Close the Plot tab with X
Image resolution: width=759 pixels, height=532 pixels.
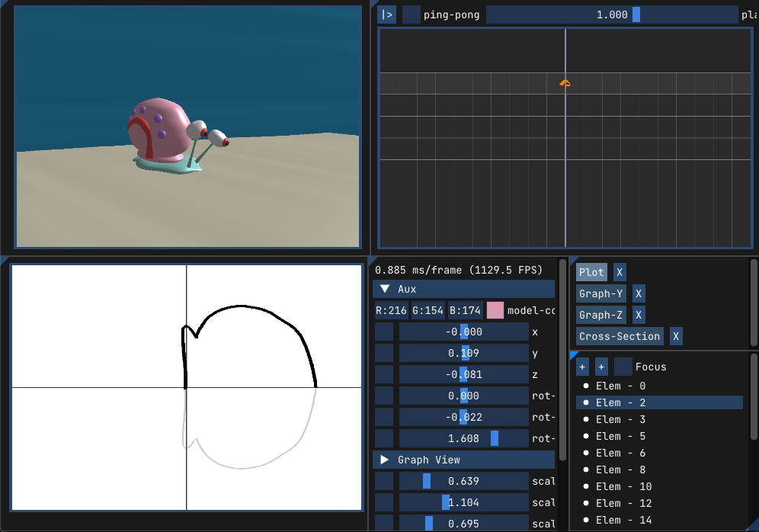(620, 272)
